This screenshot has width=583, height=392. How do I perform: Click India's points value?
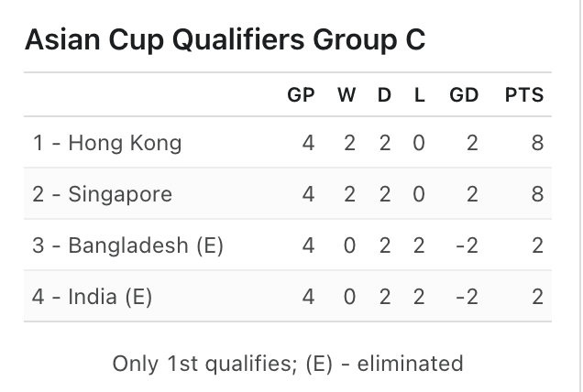pyautogui.click(x=537, y=297)
